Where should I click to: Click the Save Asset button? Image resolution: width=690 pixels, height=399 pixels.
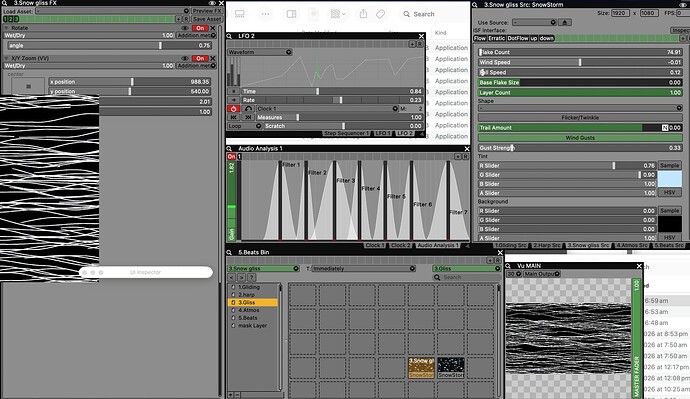tap(206, 19)
